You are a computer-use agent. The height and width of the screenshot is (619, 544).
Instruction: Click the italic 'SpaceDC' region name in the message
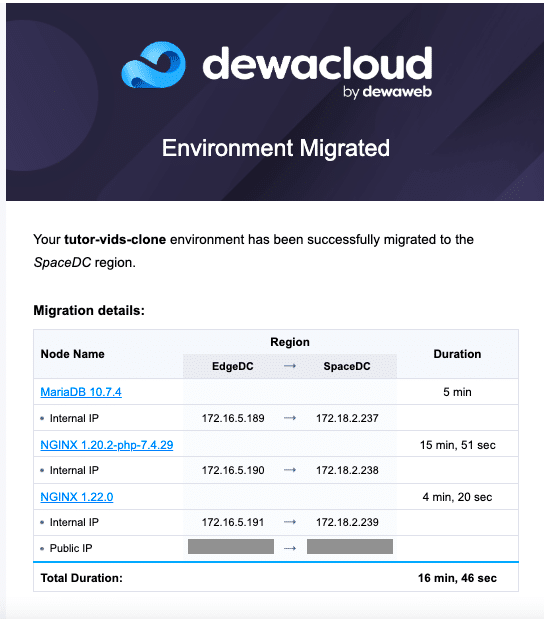[62, 263]
